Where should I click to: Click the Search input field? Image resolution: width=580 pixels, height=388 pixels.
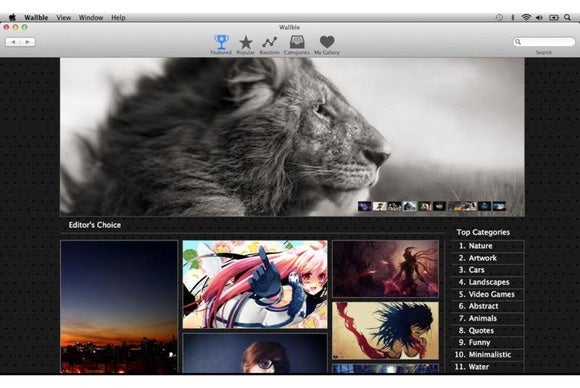pos(544,42)
